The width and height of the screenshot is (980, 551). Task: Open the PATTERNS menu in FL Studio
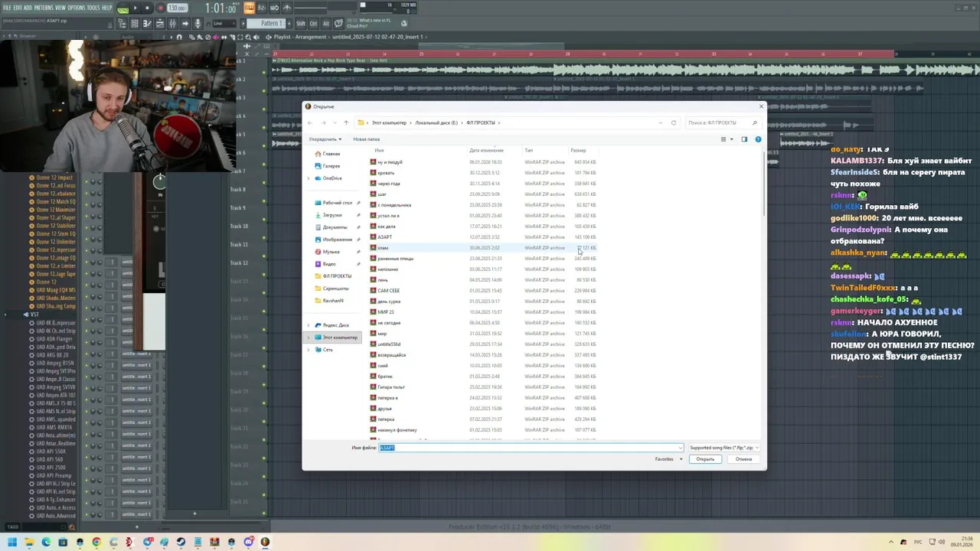point(42,8)
